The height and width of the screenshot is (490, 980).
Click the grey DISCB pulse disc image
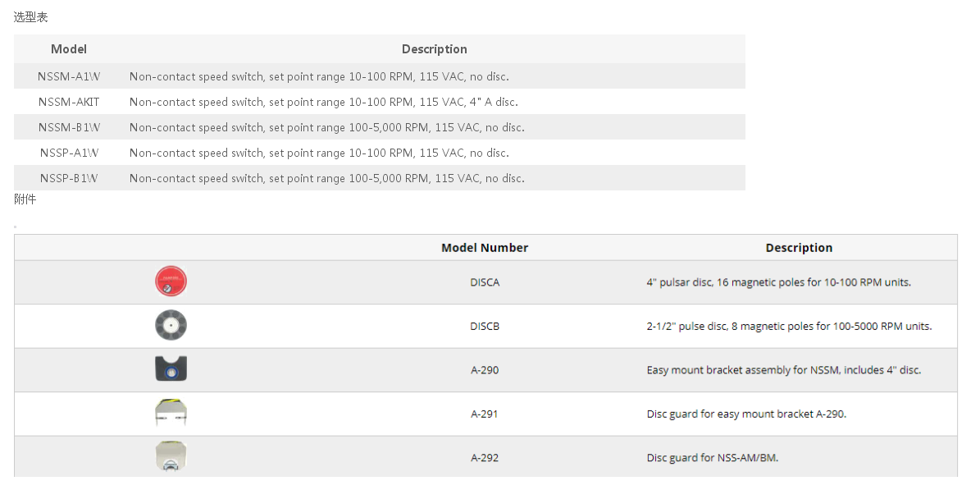click(x=171, y=325)
